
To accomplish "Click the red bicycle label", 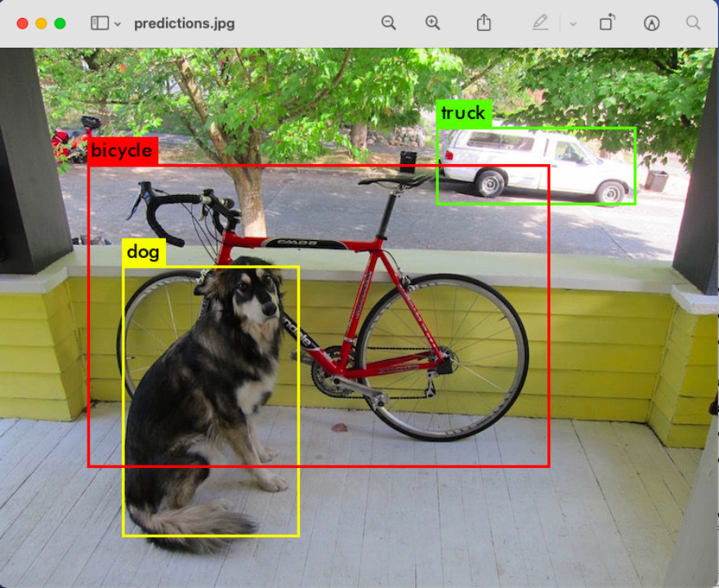I will [123, 150].
